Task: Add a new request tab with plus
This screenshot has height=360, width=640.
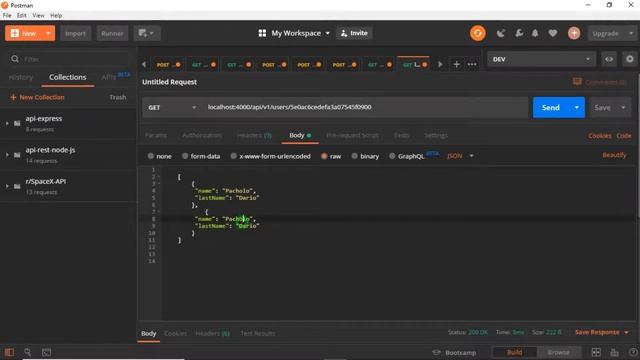Action: [456, 64]
